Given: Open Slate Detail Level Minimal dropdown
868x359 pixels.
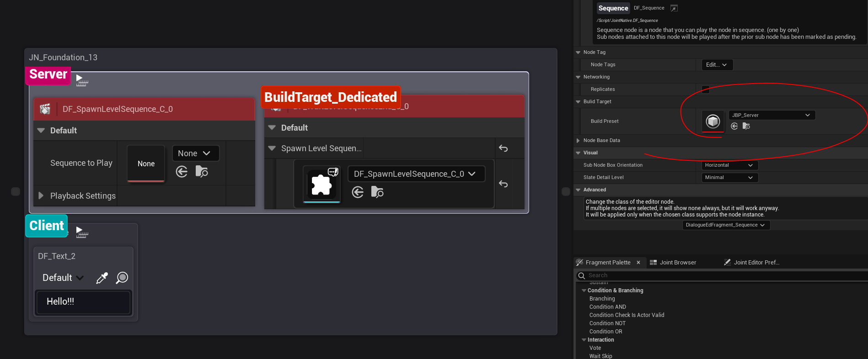Looking at the screenshot, I should pyautogui.click(x=729, y=177).
